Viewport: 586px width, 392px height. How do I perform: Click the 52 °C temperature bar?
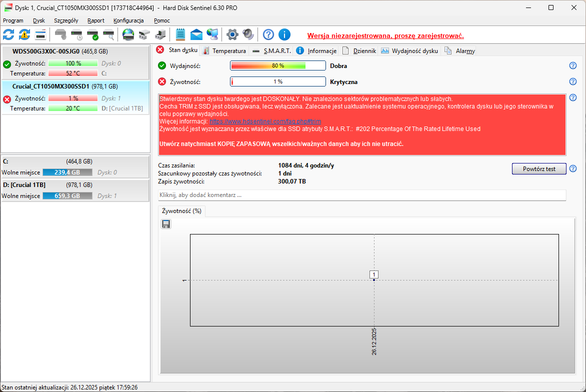point(73,73)
